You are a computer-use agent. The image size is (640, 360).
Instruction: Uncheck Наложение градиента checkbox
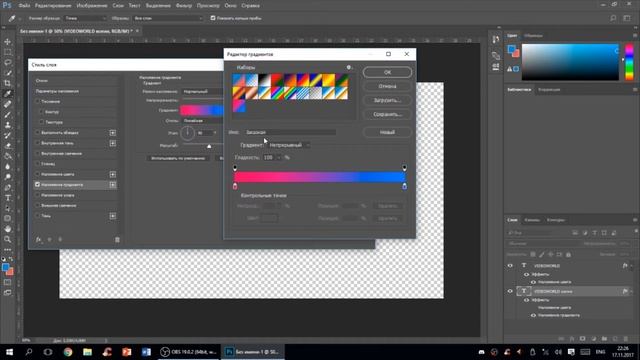38,184
